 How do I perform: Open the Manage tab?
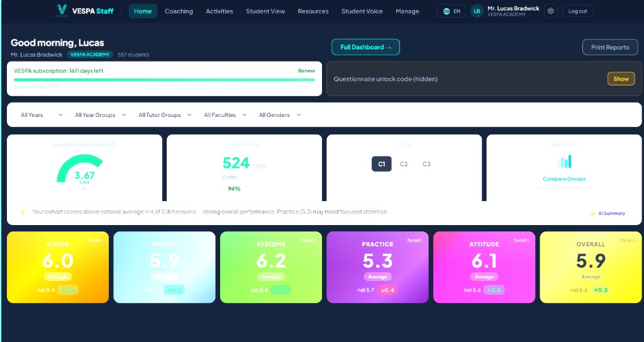pos(407,11)
